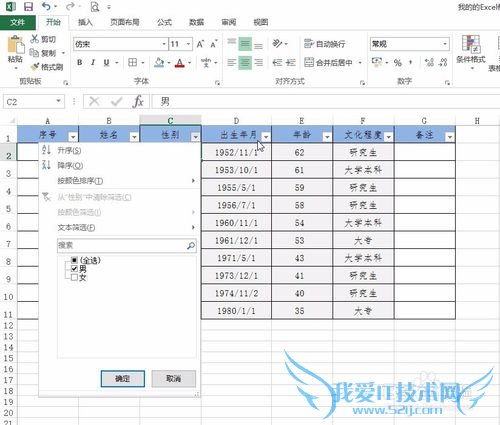Click the align left icon
This screenshot has height=425, width=500.
coord(232,62)
